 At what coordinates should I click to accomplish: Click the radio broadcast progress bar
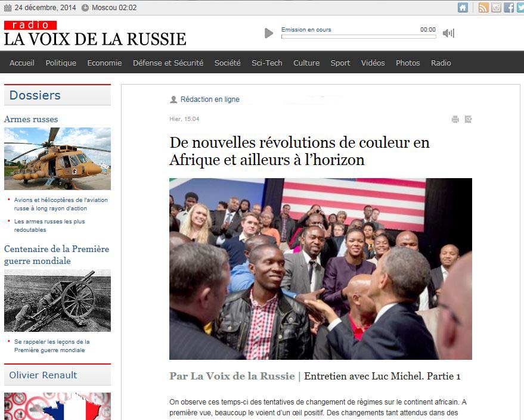(359, 37)
